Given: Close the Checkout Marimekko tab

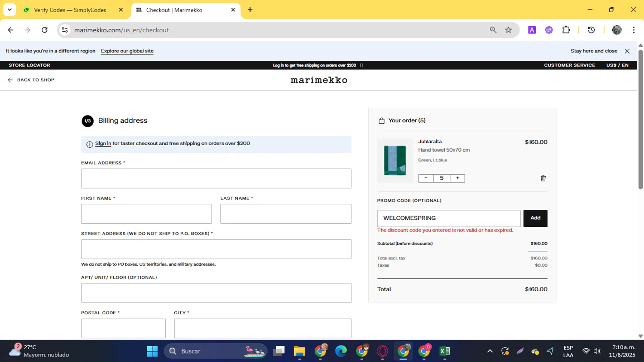Looking at the screenshot, I should [233, 10].
